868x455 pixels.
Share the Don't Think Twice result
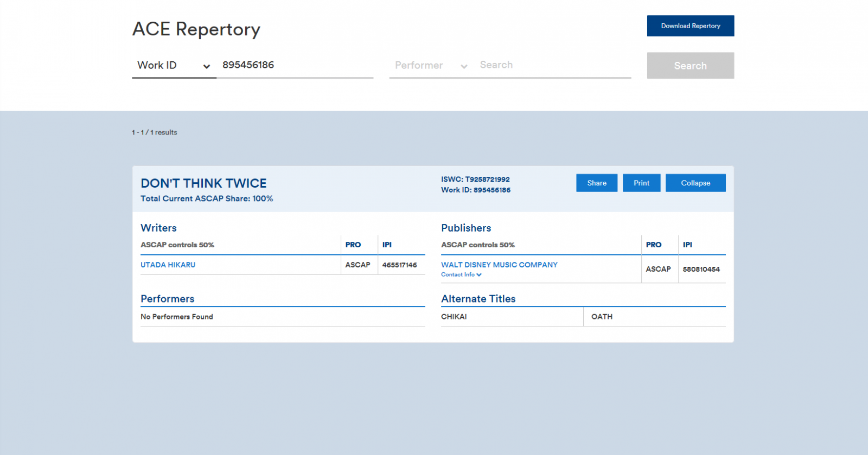point(596,183)
